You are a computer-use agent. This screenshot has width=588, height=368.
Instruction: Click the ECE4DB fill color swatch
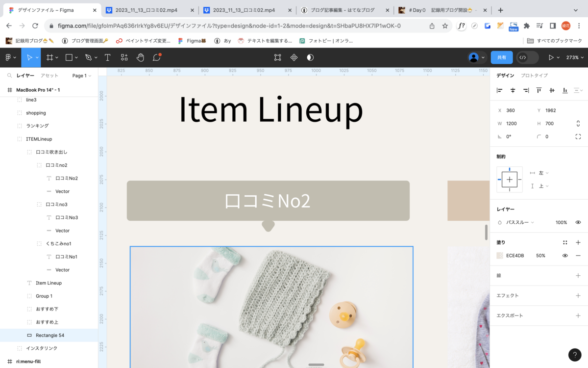pos(500,256)
